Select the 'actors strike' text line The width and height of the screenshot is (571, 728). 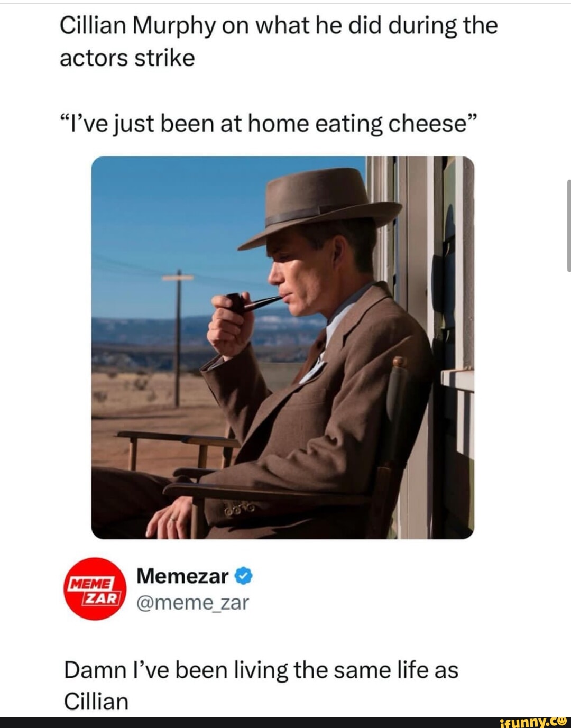point(127,58)
